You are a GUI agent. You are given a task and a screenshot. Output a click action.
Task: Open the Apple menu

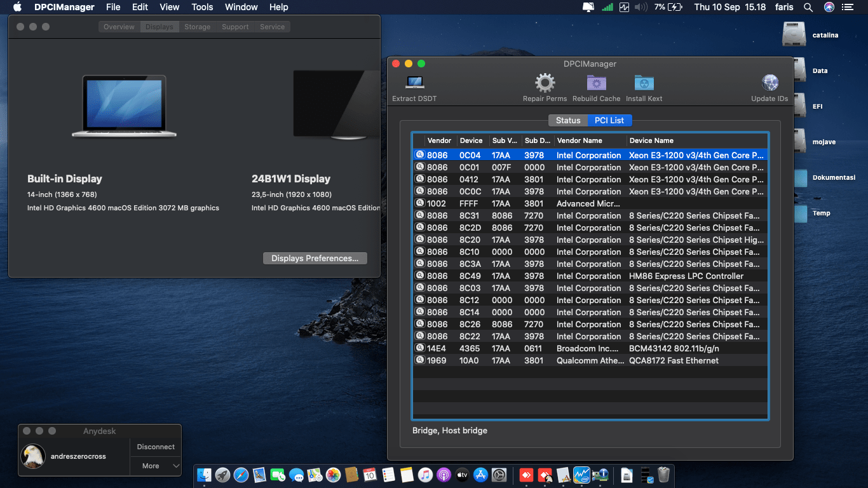(x=17, y=7)
